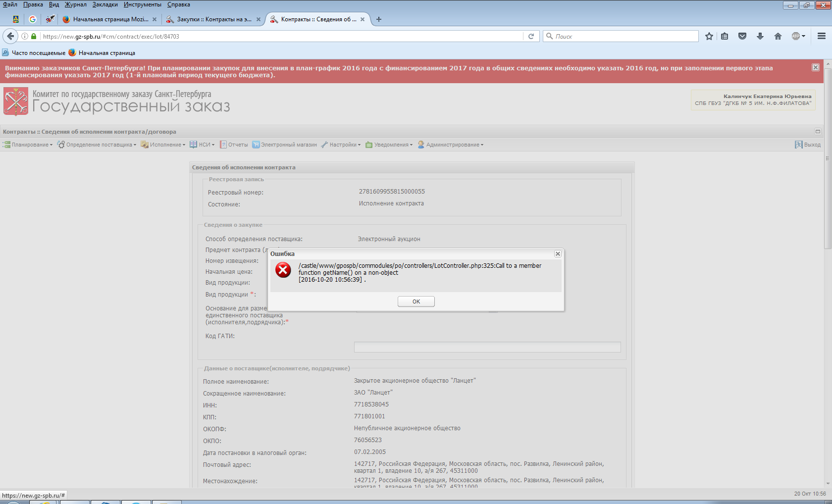Close the Ошибка dialog with X

pos(558,253)
